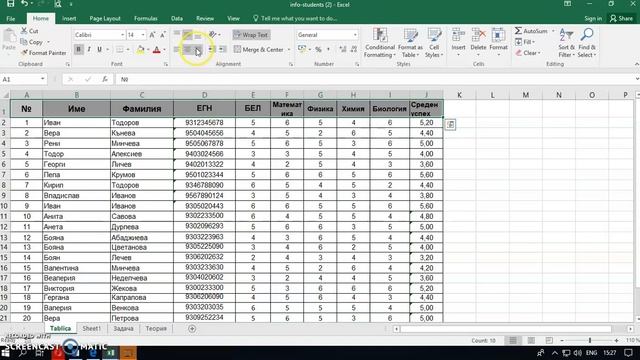This screenshot has height=360, width=640.
Task: Open Find & Select magnifier
Action: click(x=587, y=43)
